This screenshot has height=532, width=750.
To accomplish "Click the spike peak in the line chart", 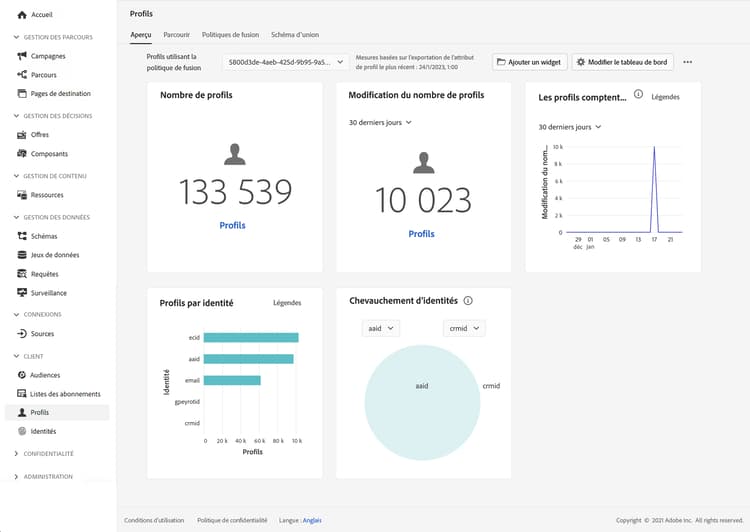I will (654, 147).
